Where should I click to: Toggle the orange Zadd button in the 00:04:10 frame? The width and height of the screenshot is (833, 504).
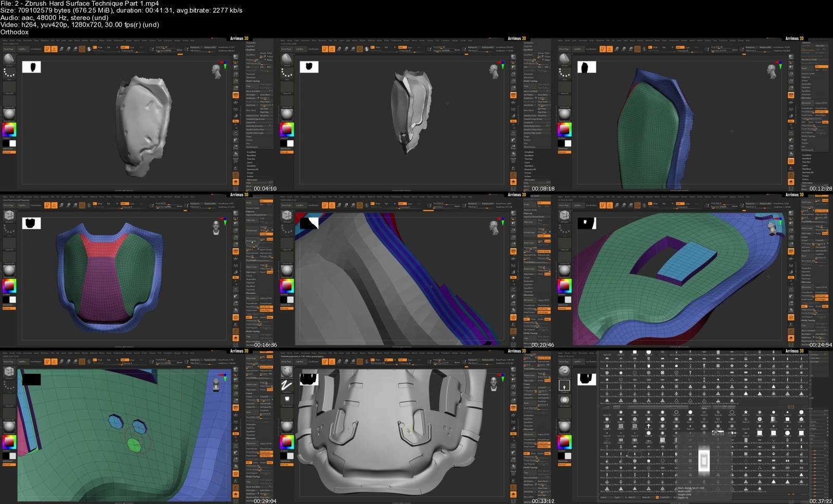click(125, 47)
